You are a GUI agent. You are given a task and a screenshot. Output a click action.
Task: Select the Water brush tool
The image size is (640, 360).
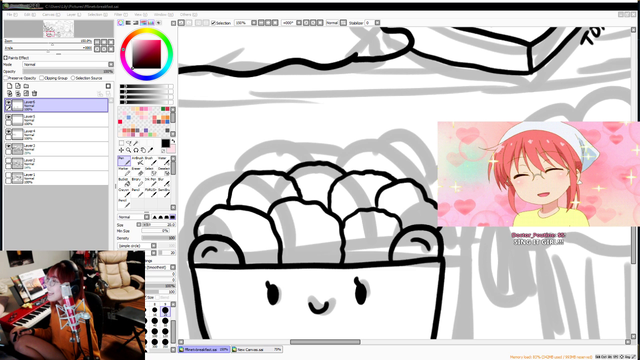pyautogui.click(x=163, y=161)
